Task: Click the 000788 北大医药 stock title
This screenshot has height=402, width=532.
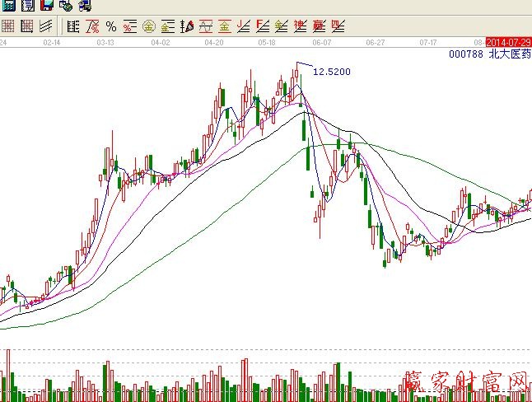Action: coord(489,54)
